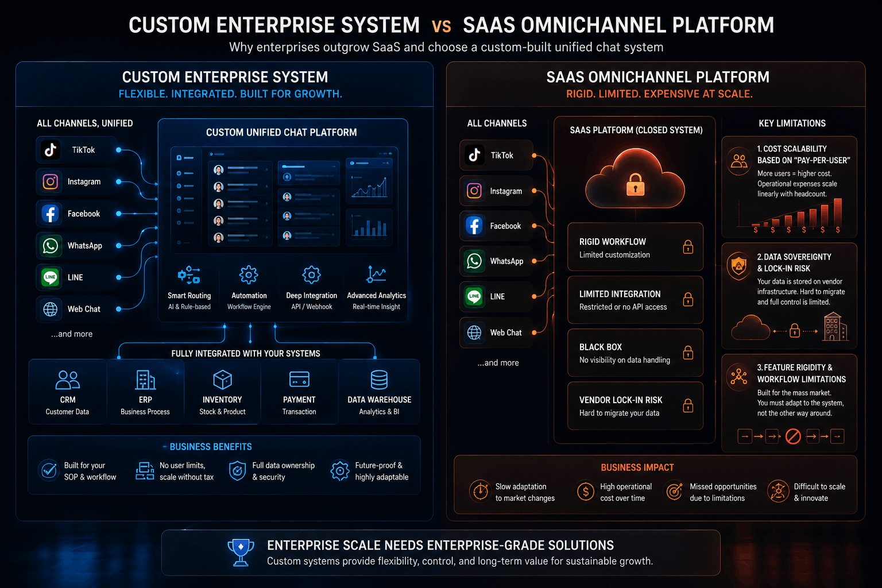Click the nodes icon beside Feature Rigidity
Image resolution: width=882 pixels, height=588 pixels.
[x=738, y=377]
